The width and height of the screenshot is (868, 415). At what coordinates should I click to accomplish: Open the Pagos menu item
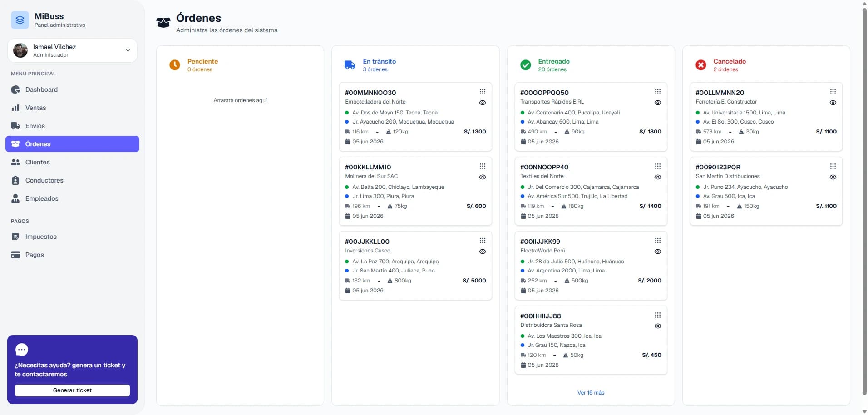(x=72, y=255)
